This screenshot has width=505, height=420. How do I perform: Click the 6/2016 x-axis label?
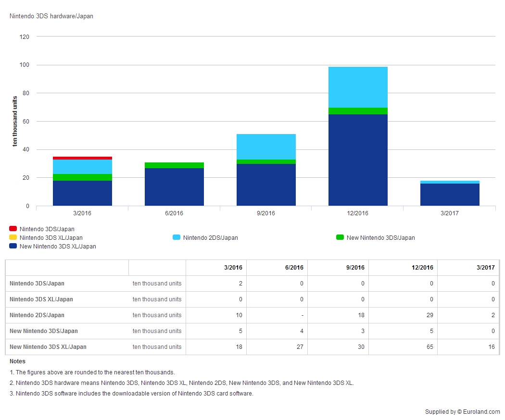tap(174, 213)
